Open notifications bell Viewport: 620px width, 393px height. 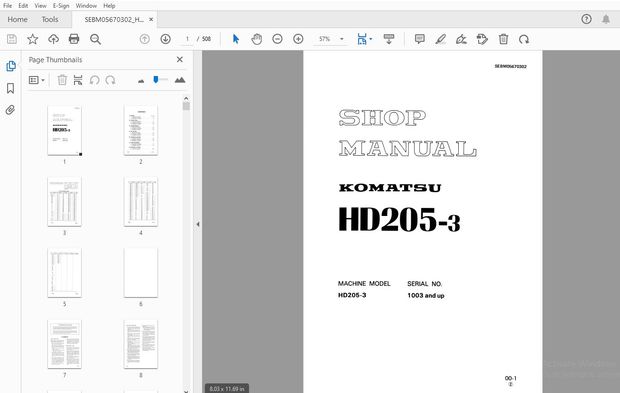click(606, 19)
